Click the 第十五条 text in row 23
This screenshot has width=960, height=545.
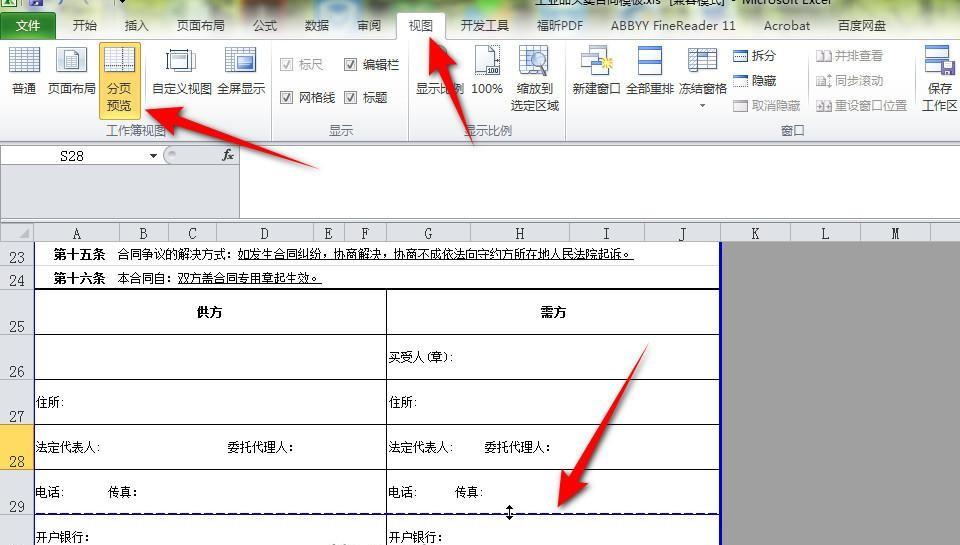click(79, 254)
